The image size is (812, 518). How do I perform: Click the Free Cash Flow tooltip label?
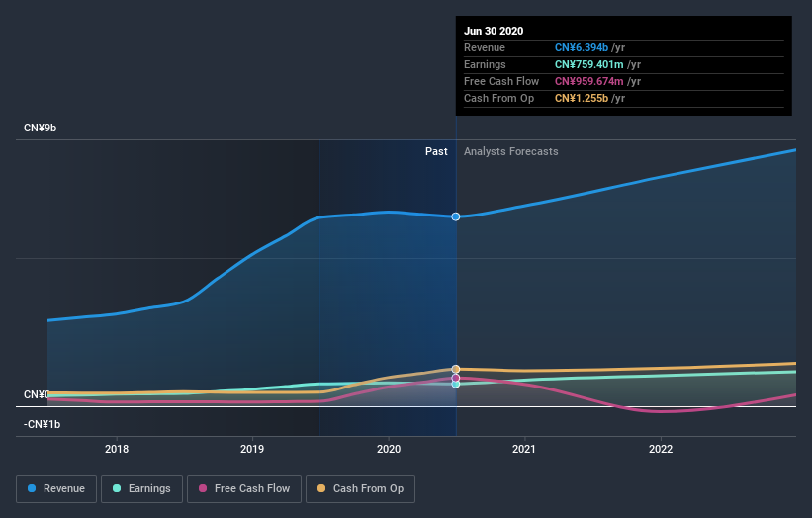(501, 81)
